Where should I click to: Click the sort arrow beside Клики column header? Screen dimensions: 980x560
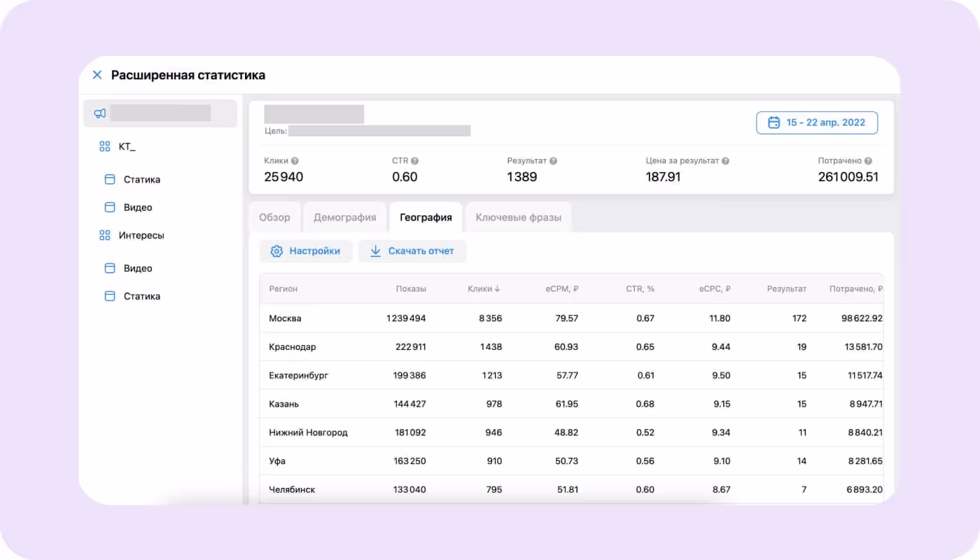[498, 289]
